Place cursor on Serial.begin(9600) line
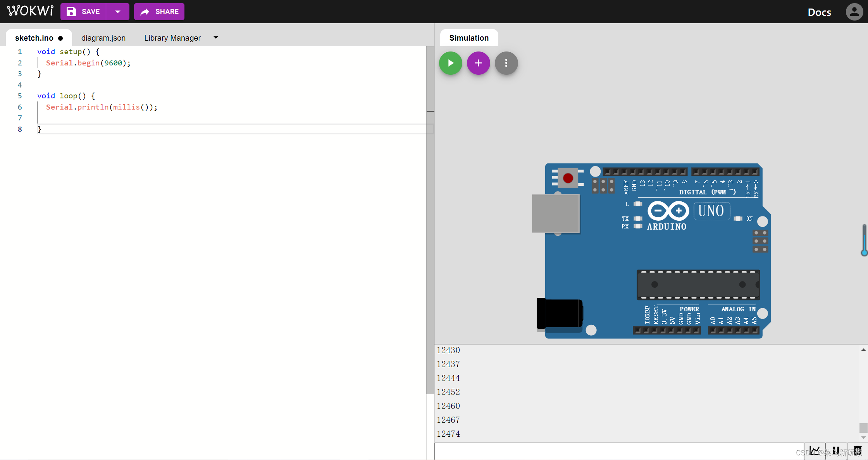 [88, 63]
